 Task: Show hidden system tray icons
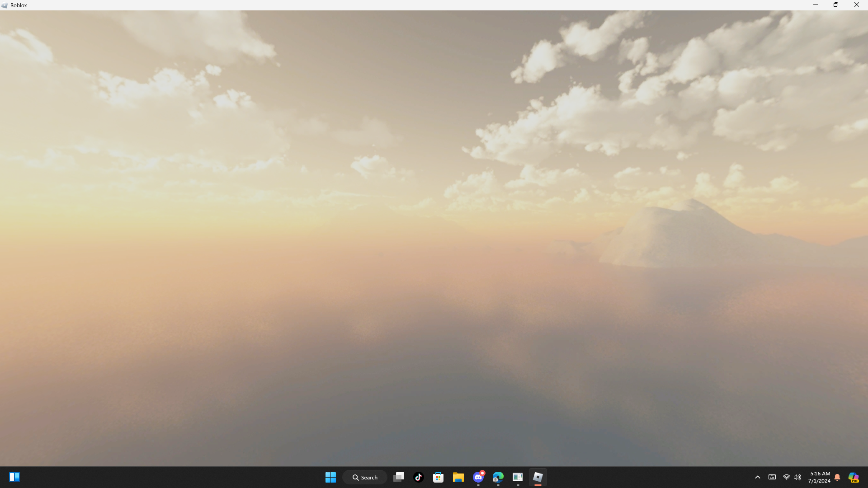[x=758, y=477]
